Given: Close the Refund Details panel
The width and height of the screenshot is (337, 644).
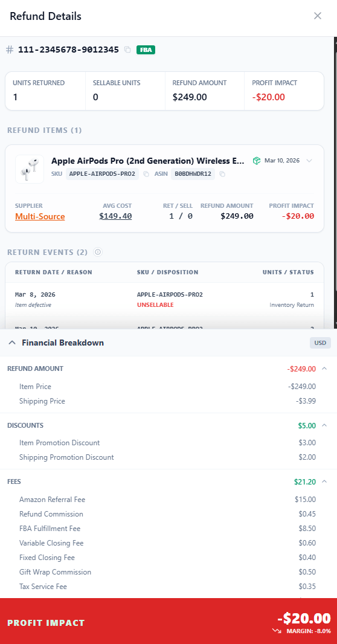Looking at the screenshot, I should 317,16.
